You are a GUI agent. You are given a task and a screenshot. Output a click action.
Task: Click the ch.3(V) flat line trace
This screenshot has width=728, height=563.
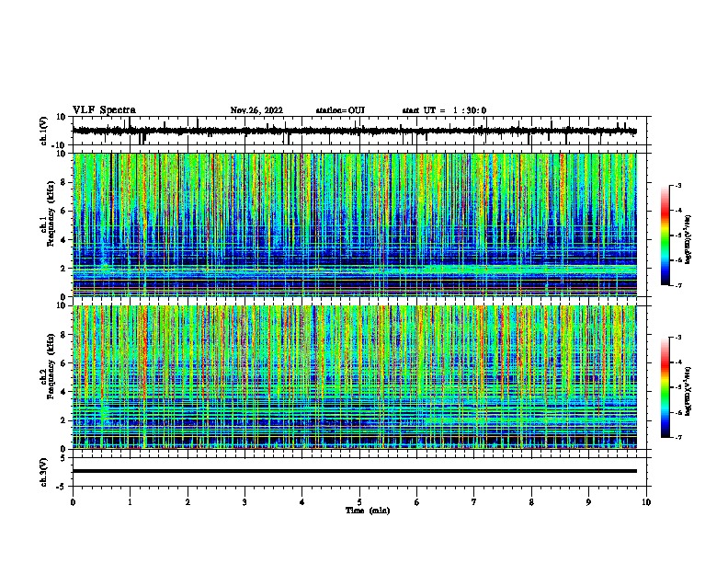pos(355,471)
